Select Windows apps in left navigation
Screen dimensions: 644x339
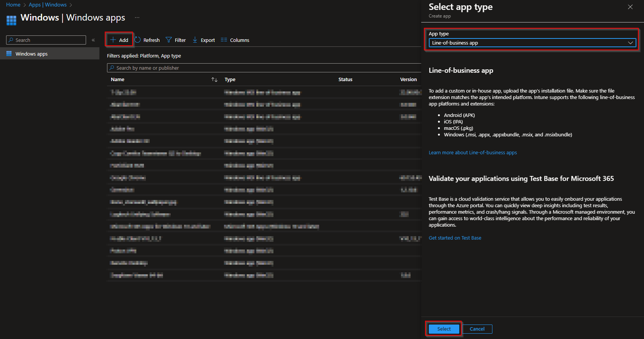coord(32,54)
